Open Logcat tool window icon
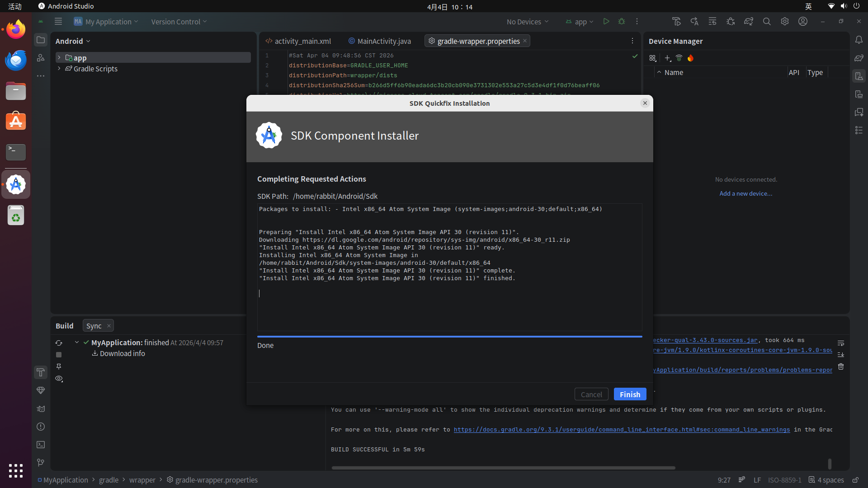 [x=41, y=409]
